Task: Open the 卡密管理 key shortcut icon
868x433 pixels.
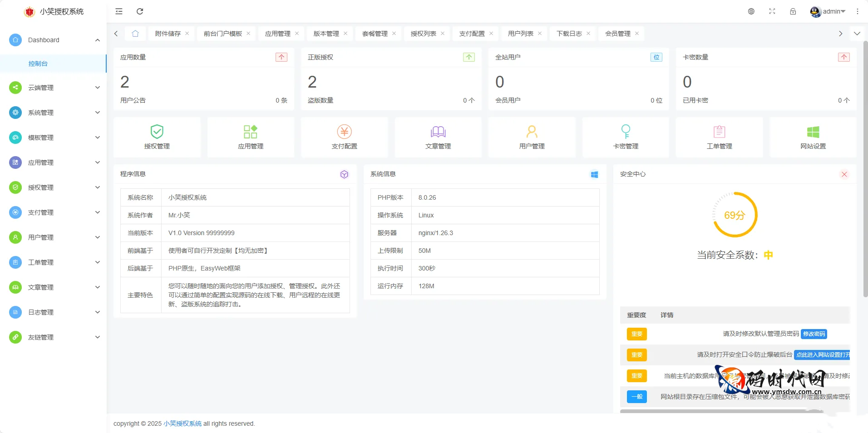Action: click(x=626, y=132)
